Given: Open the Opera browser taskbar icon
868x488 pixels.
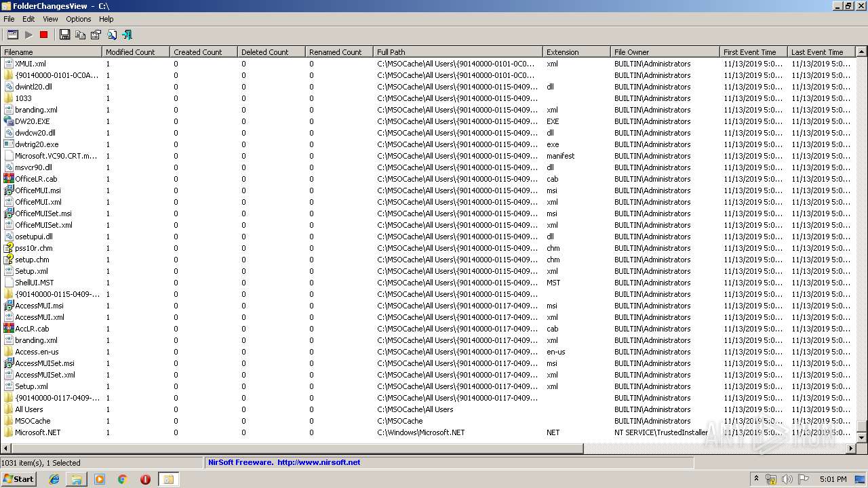Looking at the screenshot, I should (145, 479).
